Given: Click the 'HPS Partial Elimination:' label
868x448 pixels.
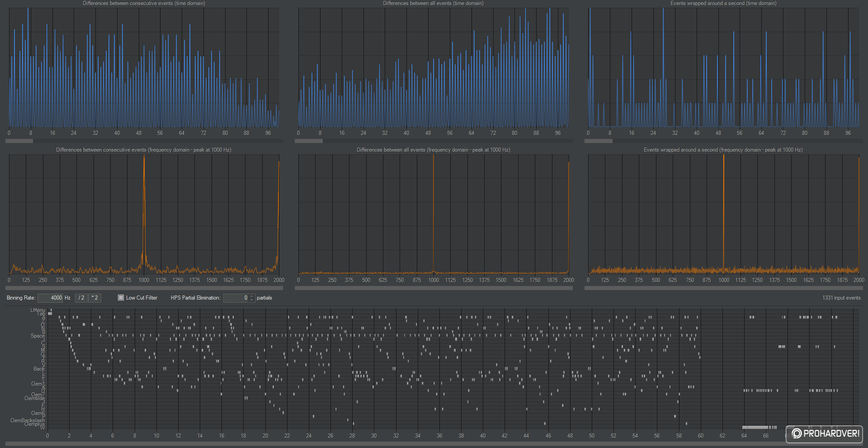Looking at the screenshot, I should (195, 298).
